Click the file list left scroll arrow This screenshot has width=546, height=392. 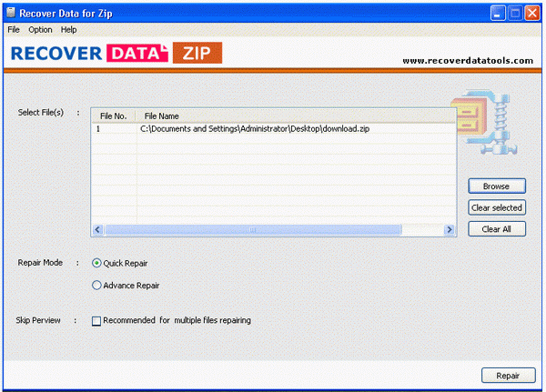tap(98, 229)
